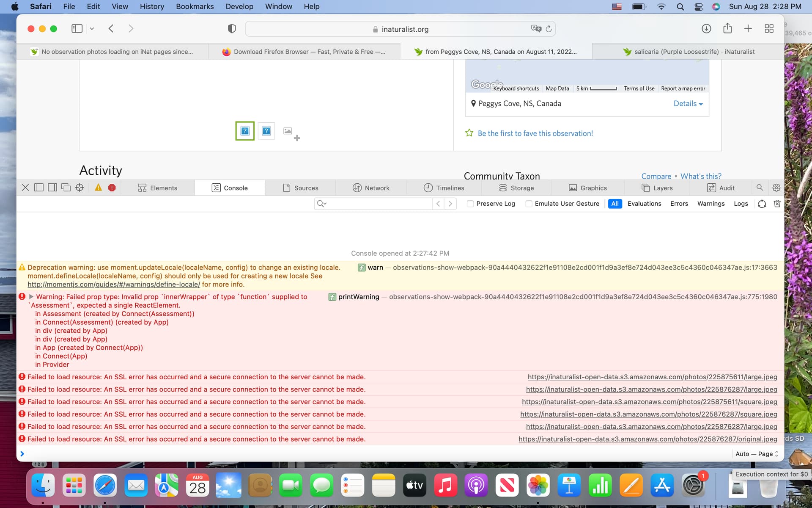
Task: Dock inspector to left side
Action: (x=39, y=188)
